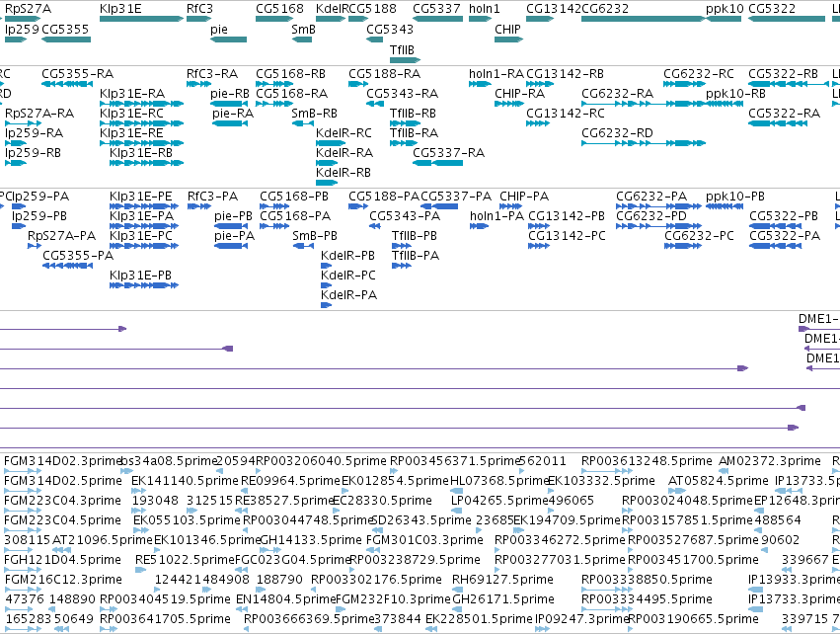Image resolution: width=840 pixels, height=634 pixels.
Task: Select the Klp31E-PE protein label
Action: [141, 197]
